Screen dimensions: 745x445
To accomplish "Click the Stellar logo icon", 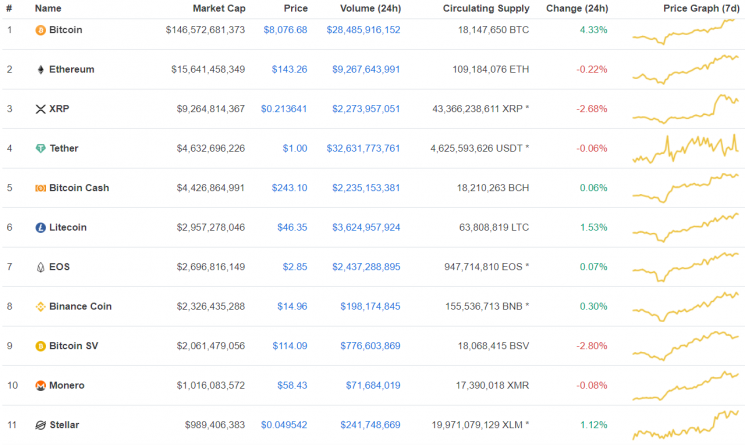I will point(40,425).
